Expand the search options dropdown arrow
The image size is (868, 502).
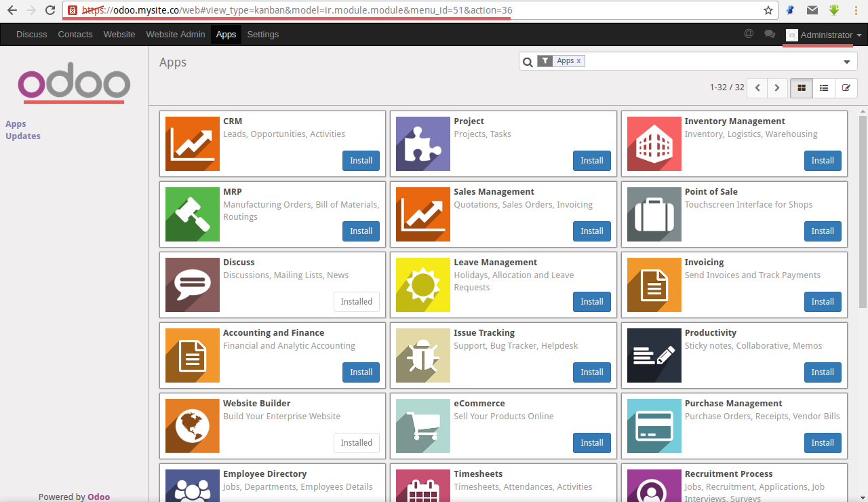(846, 62)
